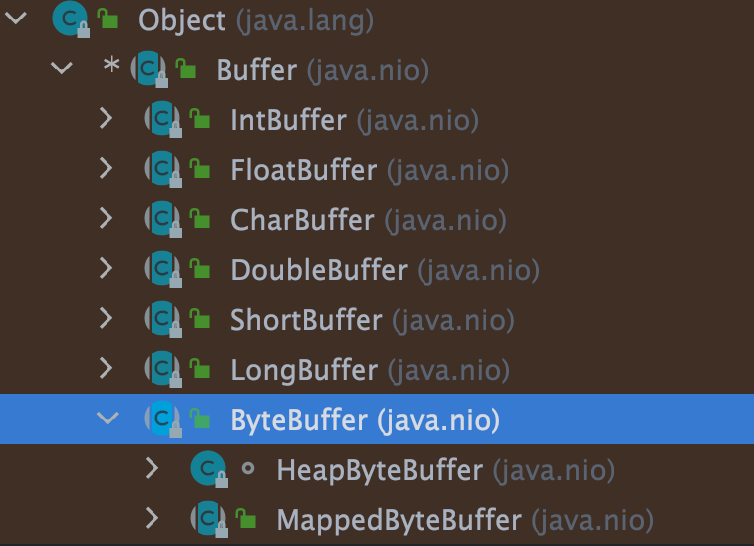Expand the IntBuffer node

107,120
